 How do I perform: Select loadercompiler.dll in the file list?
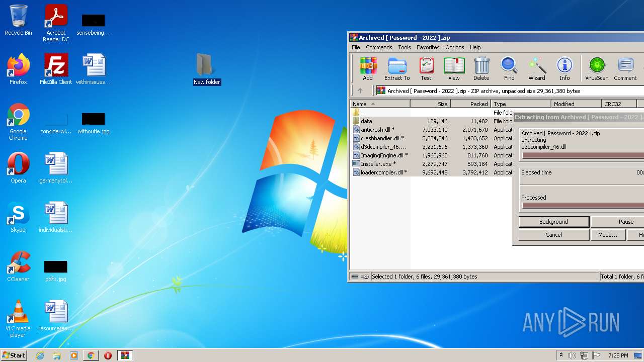coord(432,172)
